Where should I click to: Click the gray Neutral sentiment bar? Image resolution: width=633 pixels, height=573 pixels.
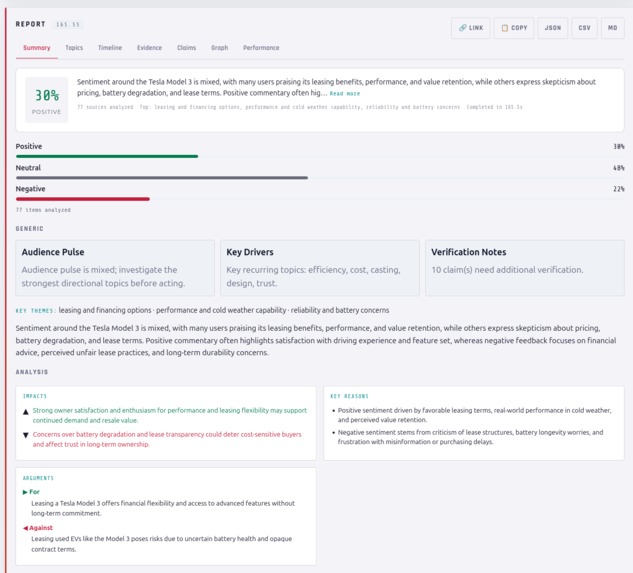(162, 177)
